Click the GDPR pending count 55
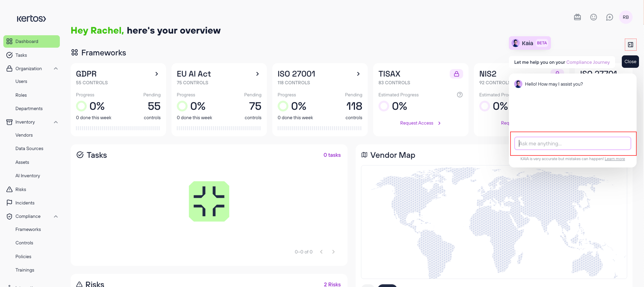Viewport: 644px width, 287px height. point(154,106)
